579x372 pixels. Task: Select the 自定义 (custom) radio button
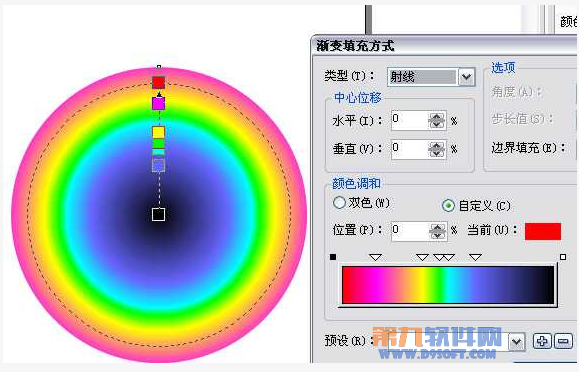448,205
